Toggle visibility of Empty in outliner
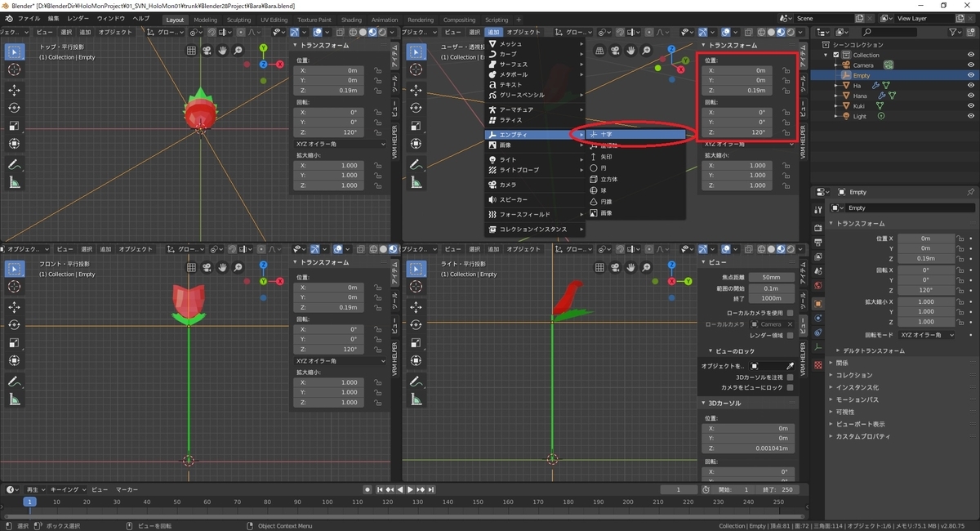 [971, 75]
